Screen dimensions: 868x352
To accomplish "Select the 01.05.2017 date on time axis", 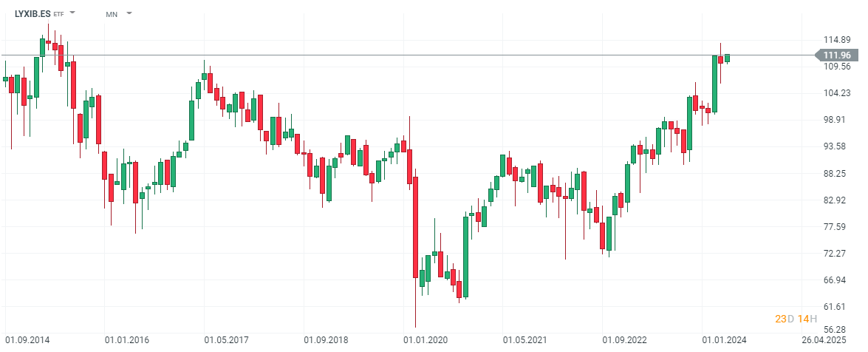I will [x=228, y=340].
